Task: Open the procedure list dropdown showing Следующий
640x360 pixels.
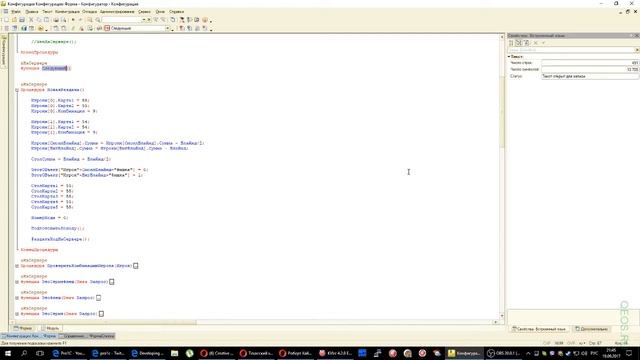Action: click(167, 28)
